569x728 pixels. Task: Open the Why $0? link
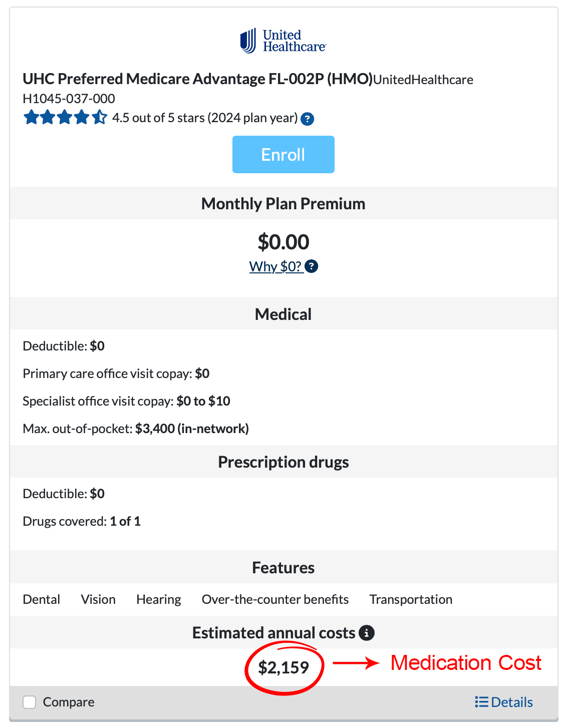pyautogui.click(x=275, y=266)
